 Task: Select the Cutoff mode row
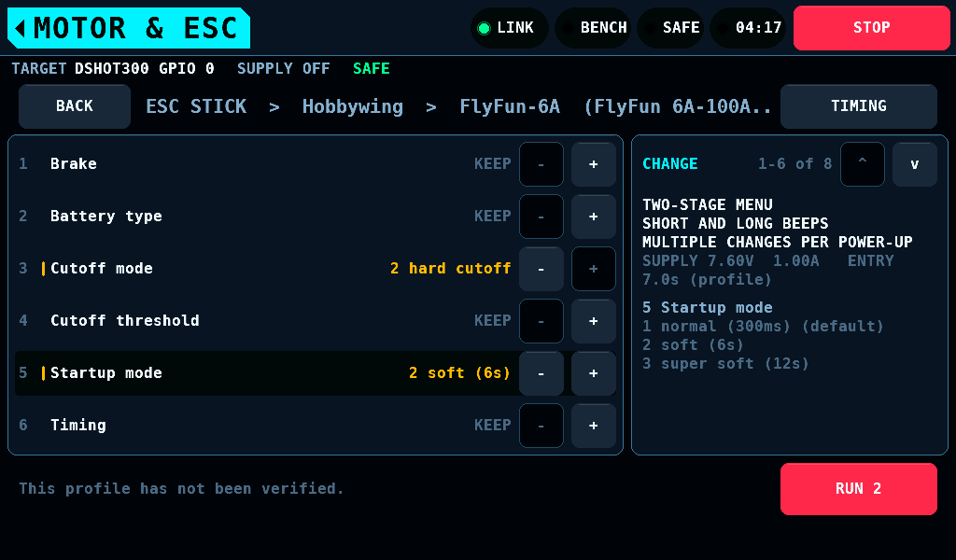coord(316,269)
